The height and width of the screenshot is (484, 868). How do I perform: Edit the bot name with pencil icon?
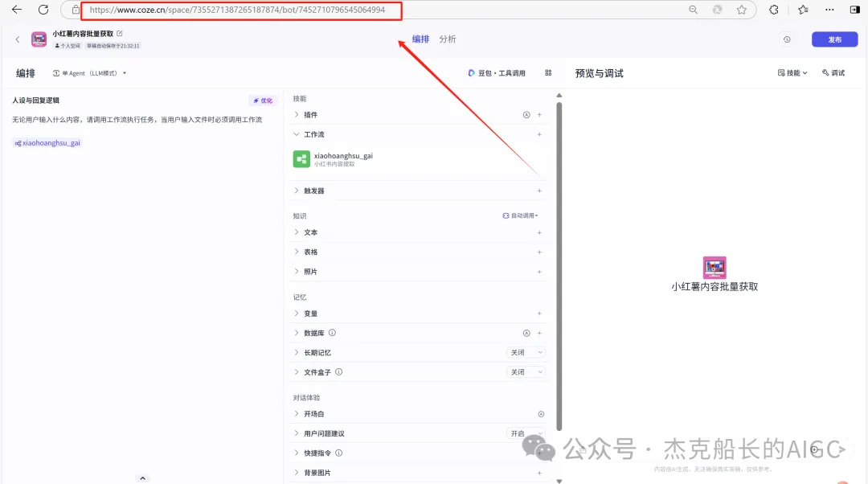pyautogui.click(x=120, y=33)
